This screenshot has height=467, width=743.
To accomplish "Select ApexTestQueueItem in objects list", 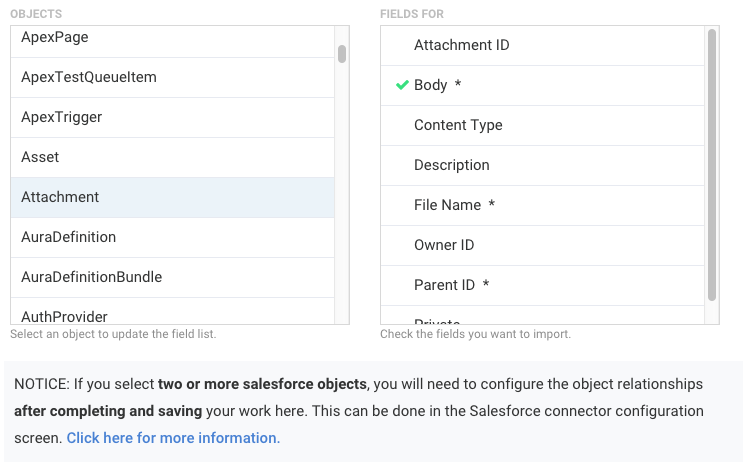I will [89, 77].
